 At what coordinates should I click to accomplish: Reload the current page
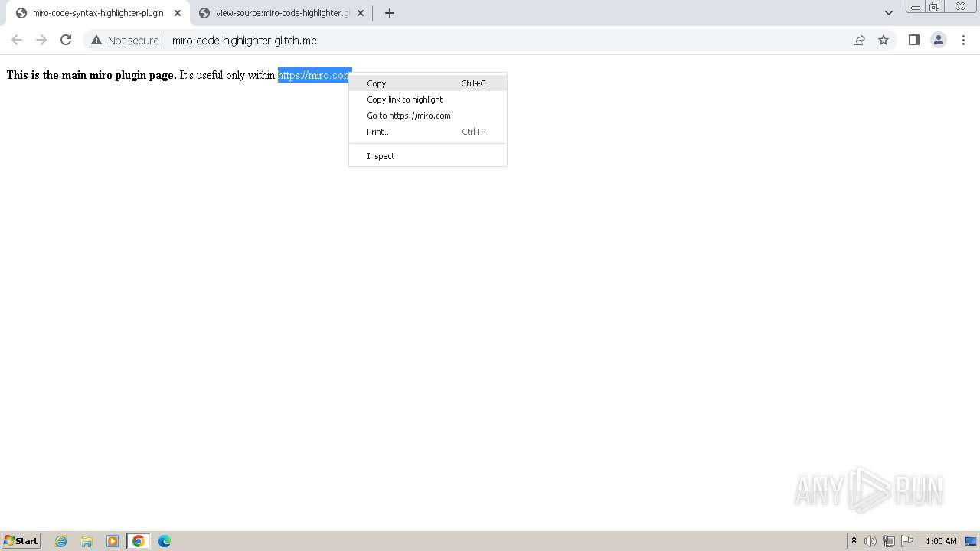click(66, 40)
